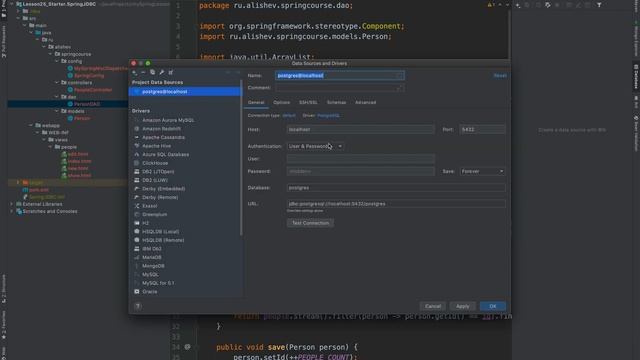Focus the Password field
Screen dimensions: 640x360
point(360,171)
